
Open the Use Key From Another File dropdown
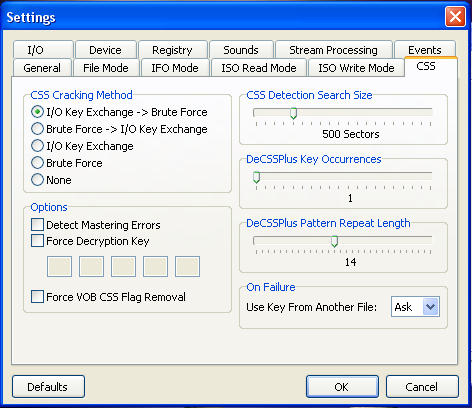pos(415,307)
